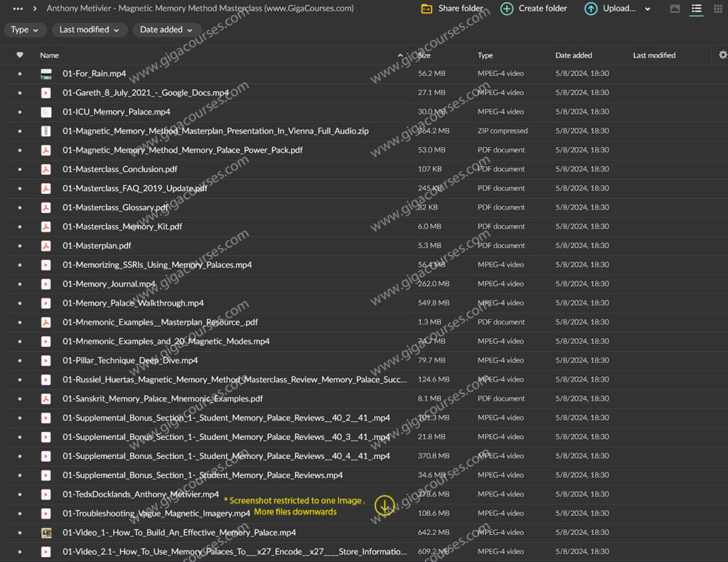728x562 pixels.
Task: Sort files by the Name column
Action: click(x=49, y=55)
